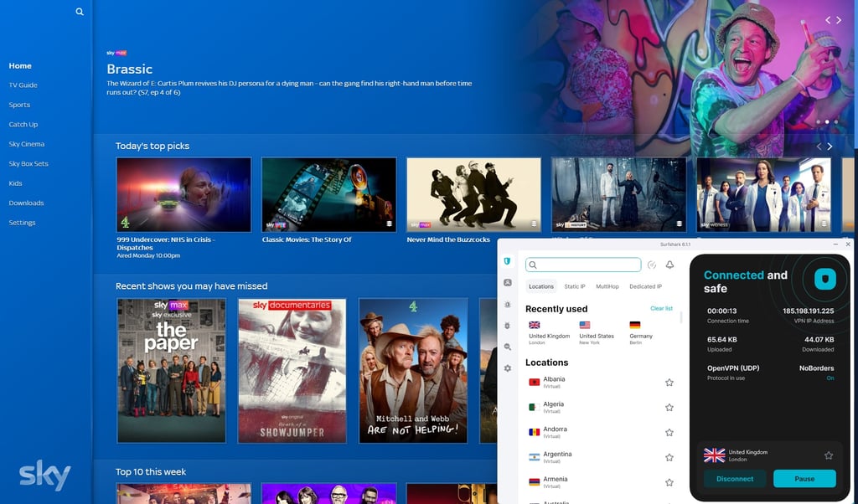Click the Surfshark locations list scrollbar
Screen dimensions: 858x504
680,318
